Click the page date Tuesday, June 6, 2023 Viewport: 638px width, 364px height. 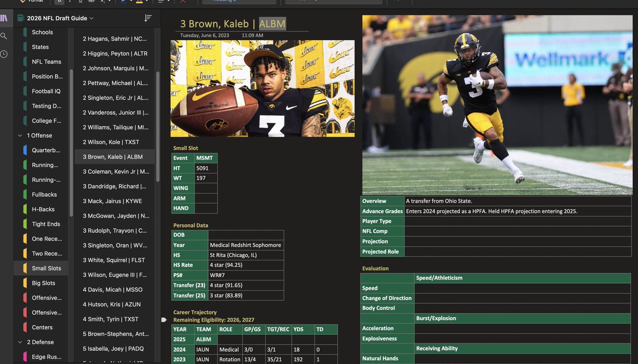pos(205,36)
